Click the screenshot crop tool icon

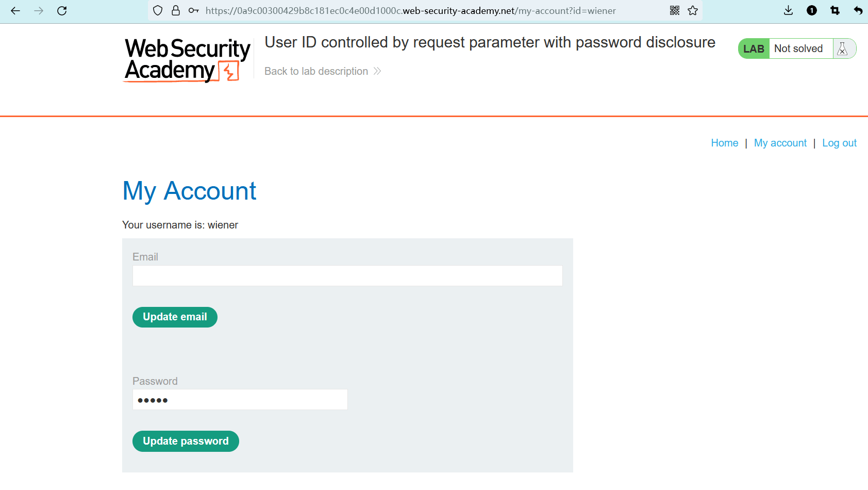pos(835,11)
